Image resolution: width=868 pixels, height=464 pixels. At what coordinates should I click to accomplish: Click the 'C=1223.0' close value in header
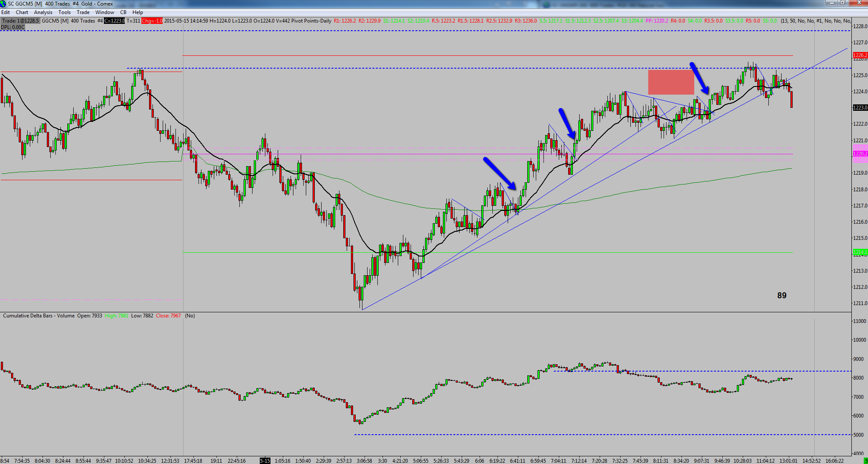pyautogui.click(x=114, y=21)
